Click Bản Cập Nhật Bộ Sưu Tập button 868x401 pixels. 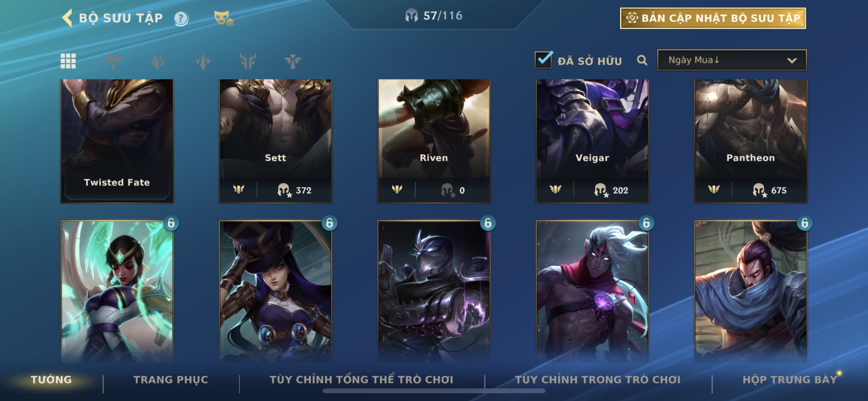[713, 18]
